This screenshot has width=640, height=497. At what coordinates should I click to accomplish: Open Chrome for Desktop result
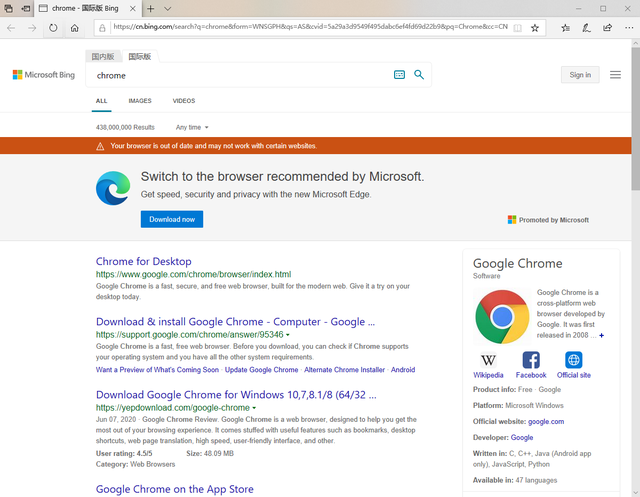coord(143,261)
